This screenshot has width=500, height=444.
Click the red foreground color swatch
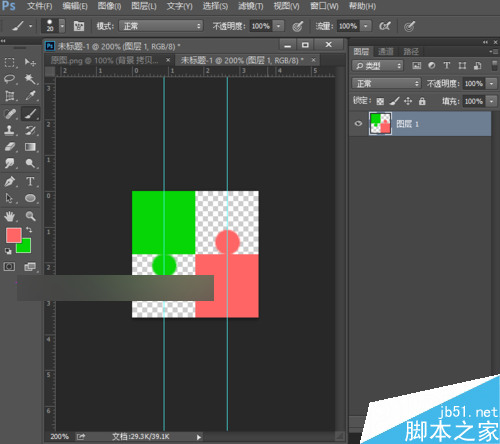pos(14,235)
